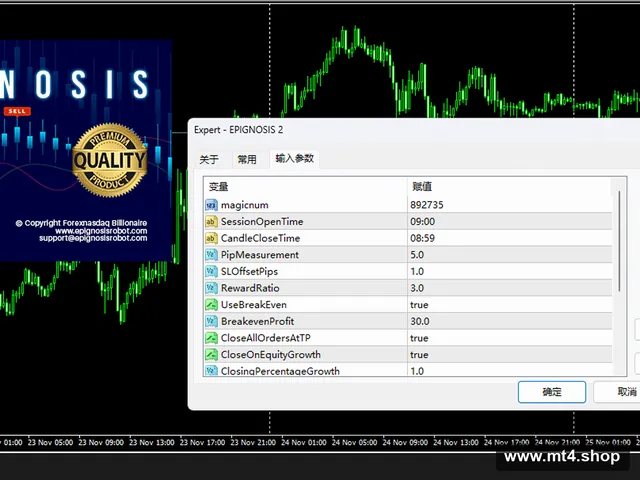This screenshot has width=640, height=480.
Task: Click the 23 Nov 13:00 time axis label
Action: pos(151,442)
